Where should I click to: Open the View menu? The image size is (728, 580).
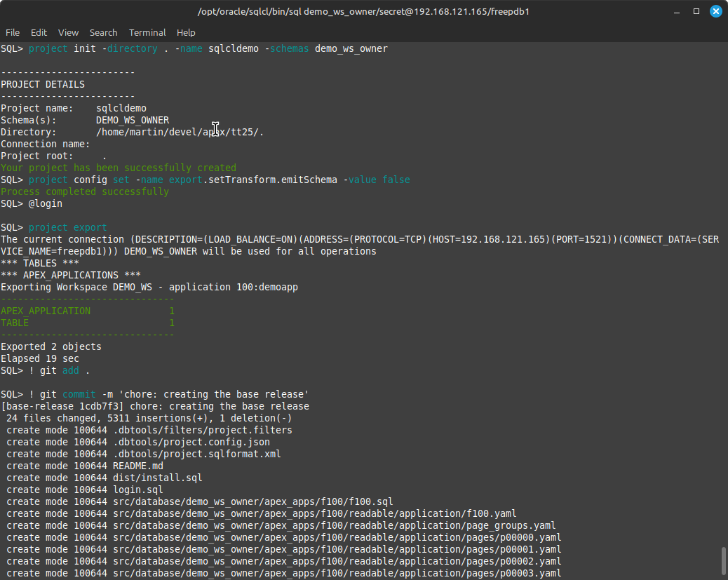click(x=68, y=32)
